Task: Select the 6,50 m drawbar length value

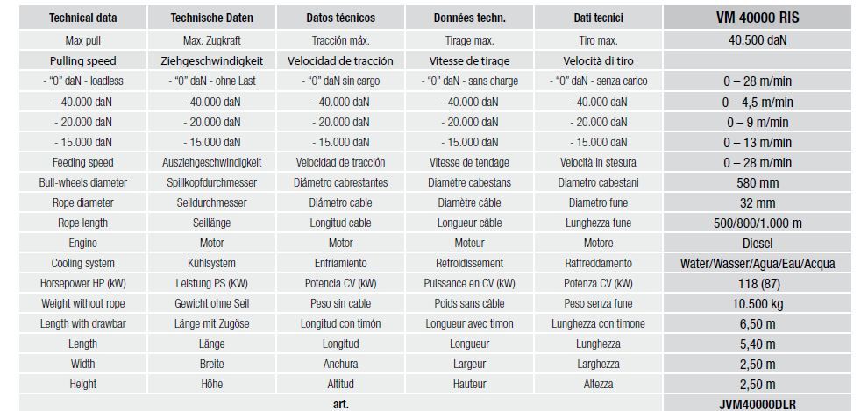Action: pyautogui.click(x=758, y=323)
